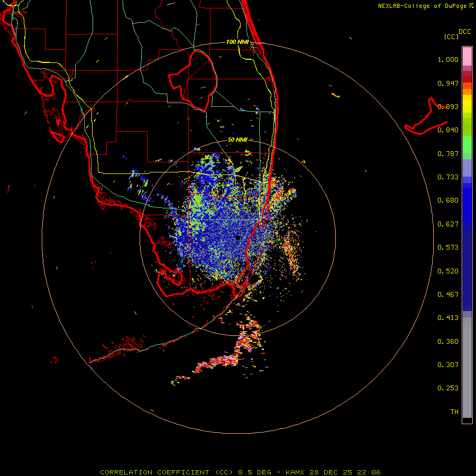The image size is (476, 476).
Task: Select the 0.733 legend value
Action: click(448, 177)
